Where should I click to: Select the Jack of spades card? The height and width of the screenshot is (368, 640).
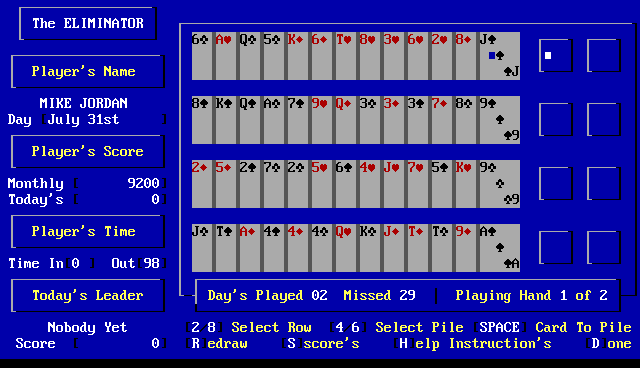coord(500,56)
